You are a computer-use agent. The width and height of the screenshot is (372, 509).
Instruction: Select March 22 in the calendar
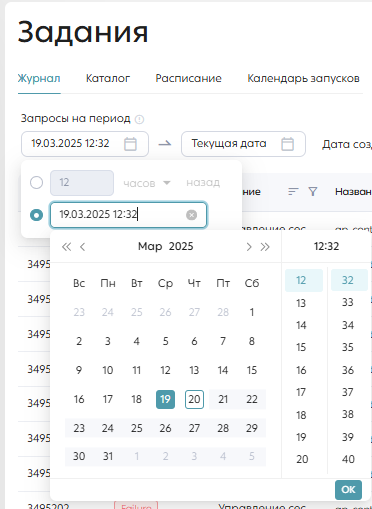coord(252,399)
